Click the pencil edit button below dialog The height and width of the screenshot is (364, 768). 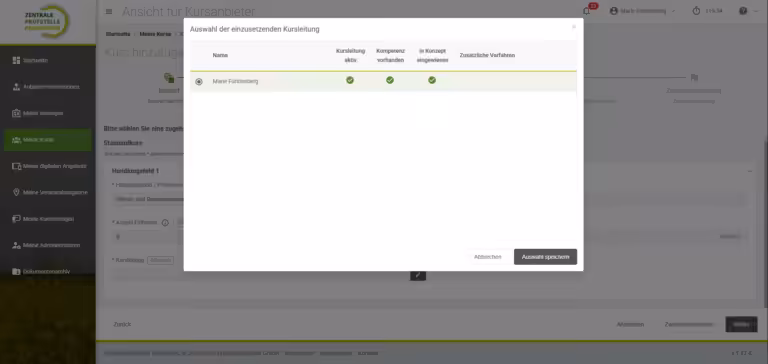418,275
